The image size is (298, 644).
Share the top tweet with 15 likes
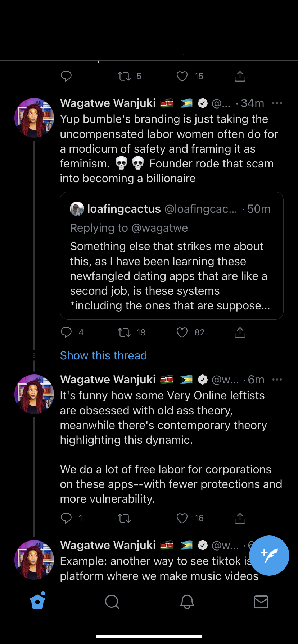pyautogui.click(x=240, y=76)
